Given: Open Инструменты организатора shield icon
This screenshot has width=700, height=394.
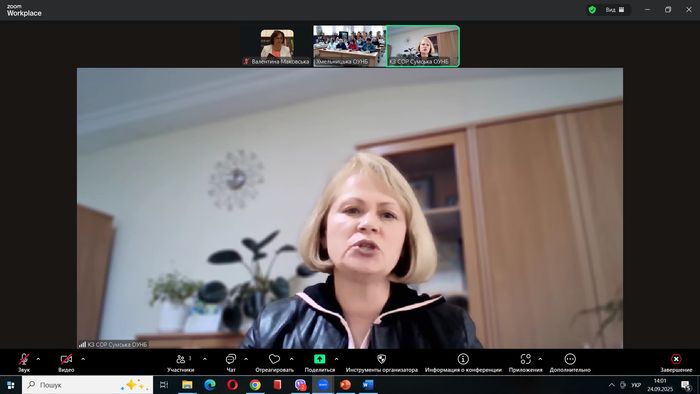Looking at the screenshot, I should 382,359.
